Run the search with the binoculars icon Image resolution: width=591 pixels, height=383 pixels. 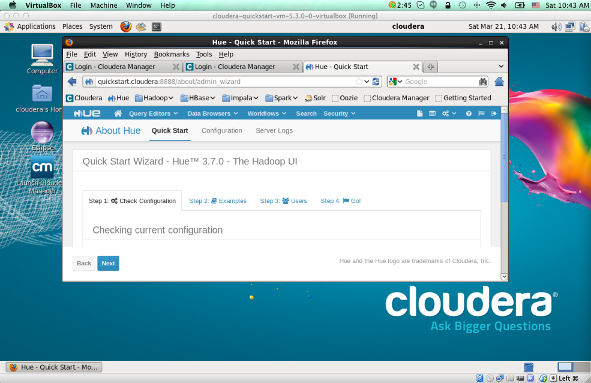pos(483,81)
